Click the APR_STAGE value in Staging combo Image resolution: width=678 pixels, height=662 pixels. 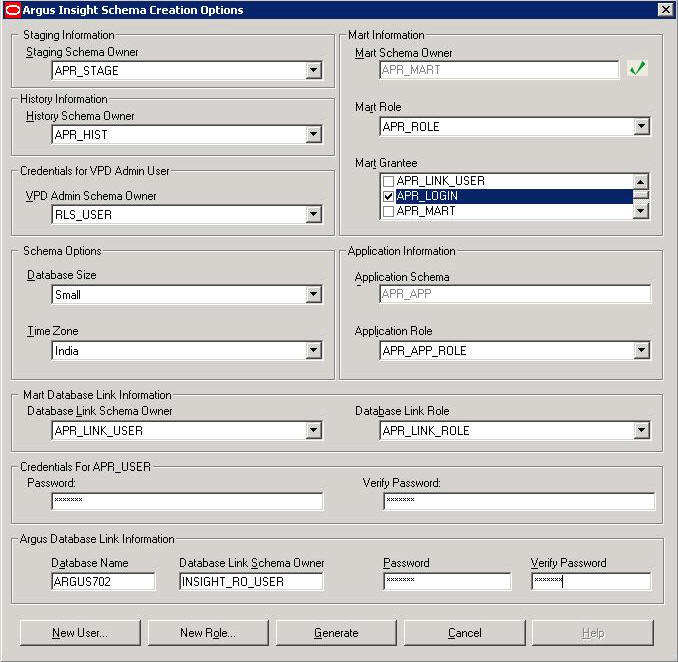point(86,70)
